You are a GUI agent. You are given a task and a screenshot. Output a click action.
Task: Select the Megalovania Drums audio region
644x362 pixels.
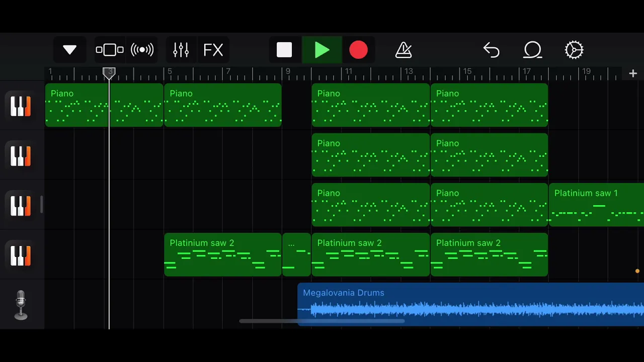tap(471, 304)
